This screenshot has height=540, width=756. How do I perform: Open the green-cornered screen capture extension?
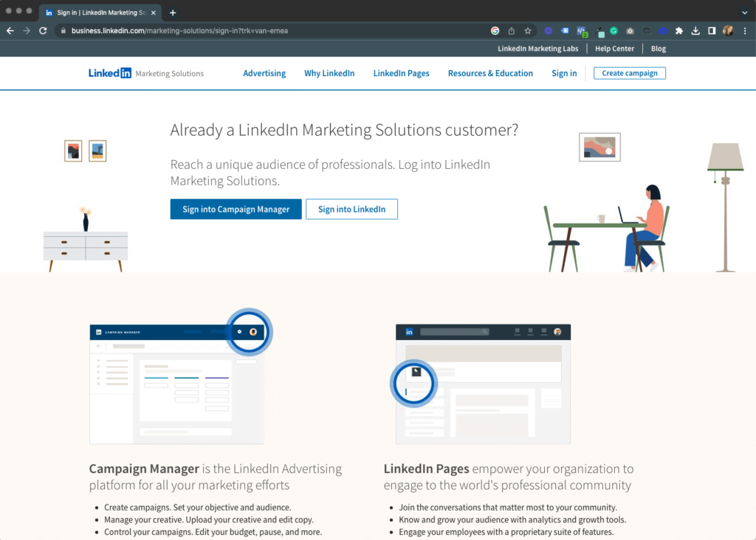(647, 31)
